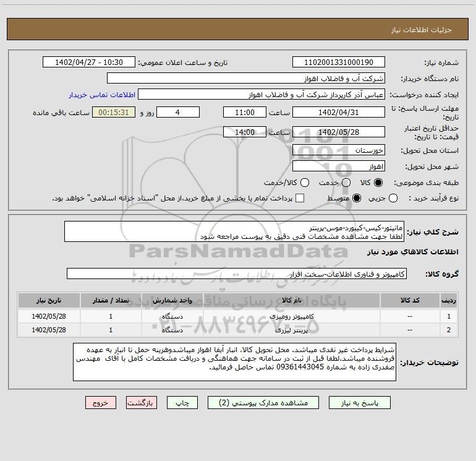The image size is (476, 461).
Task: Click the استان محل تحویل field خوزستان
Action: click(339, 150)
